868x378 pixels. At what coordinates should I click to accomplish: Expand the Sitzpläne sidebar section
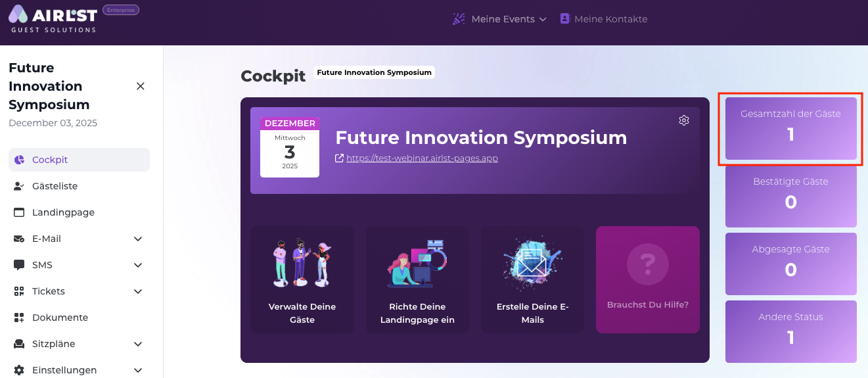coord(138,344)
